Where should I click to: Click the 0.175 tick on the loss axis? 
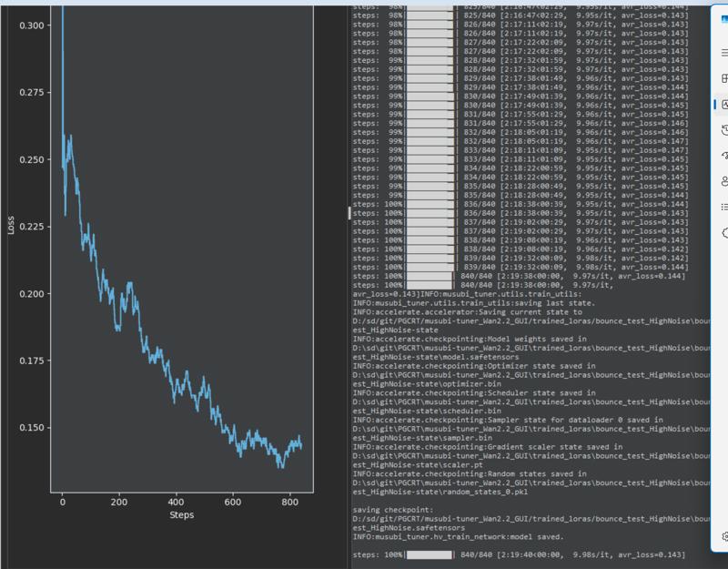(x=32, y=361)
